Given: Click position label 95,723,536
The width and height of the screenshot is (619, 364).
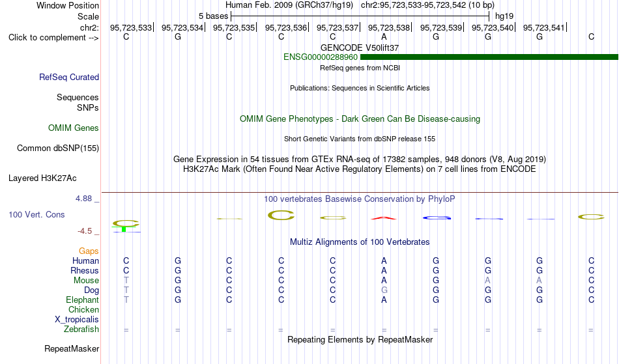Looking at the screenshot, I should pos(286,27).
